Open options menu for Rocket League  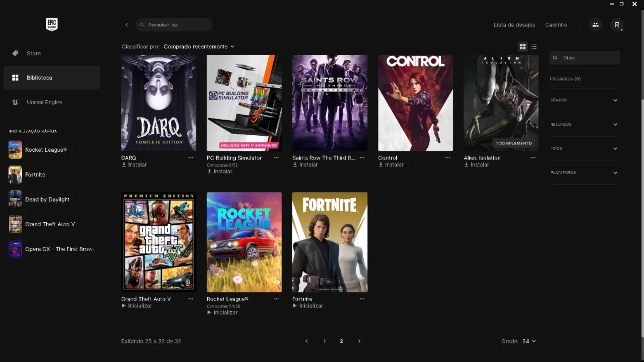click(x=276, y=299)
